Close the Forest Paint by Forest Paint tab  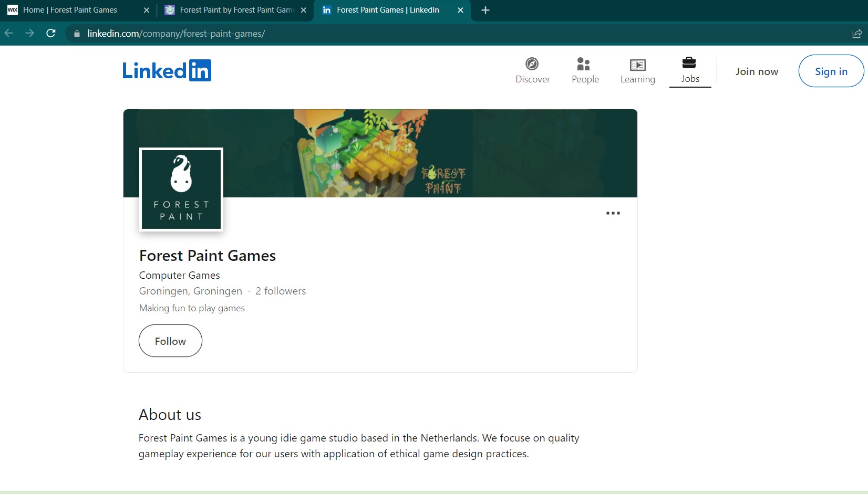[304, 10]
